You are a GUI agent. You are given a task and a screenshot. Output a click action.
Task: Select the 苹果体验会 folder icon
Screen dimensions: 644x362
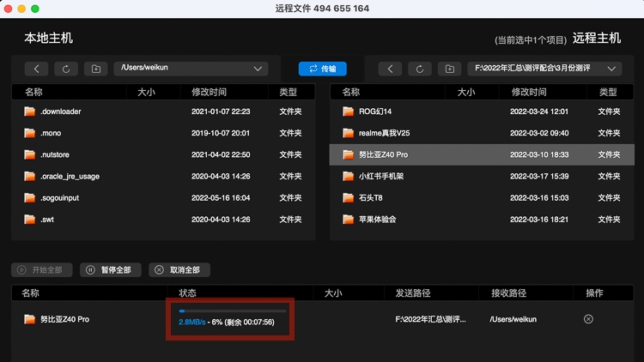tap(349, 219)
